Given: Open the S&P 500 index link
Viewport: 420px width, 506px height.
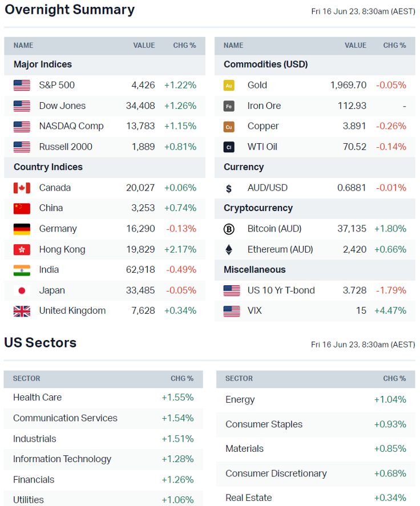Looking at the screenshot, I should (56, 86).
